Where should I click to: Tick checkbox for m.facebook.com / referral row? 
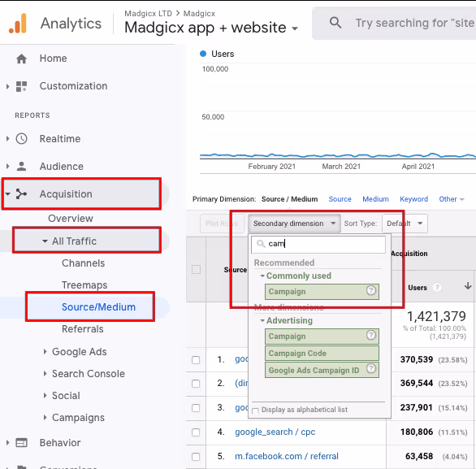pyautogui.click(x=196, y=457)
